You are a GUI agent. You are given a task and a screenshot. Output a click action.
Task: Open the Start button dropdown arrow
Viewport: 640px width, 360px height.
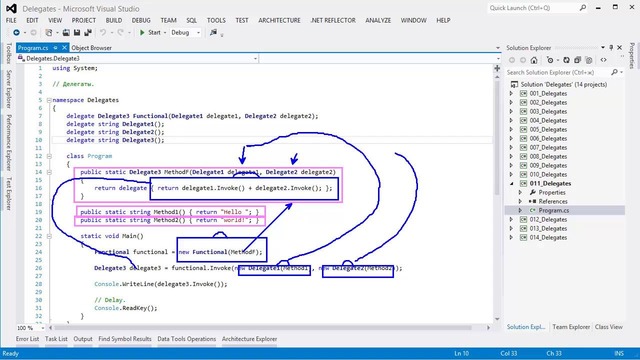(x=165, y=33)
